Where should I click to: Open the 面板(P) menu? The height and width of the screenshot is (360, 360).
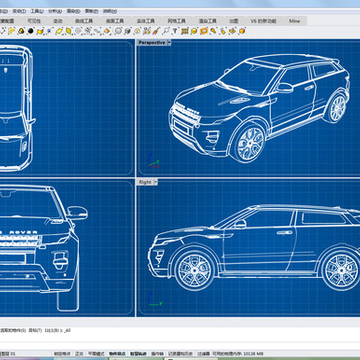[91, 11]
